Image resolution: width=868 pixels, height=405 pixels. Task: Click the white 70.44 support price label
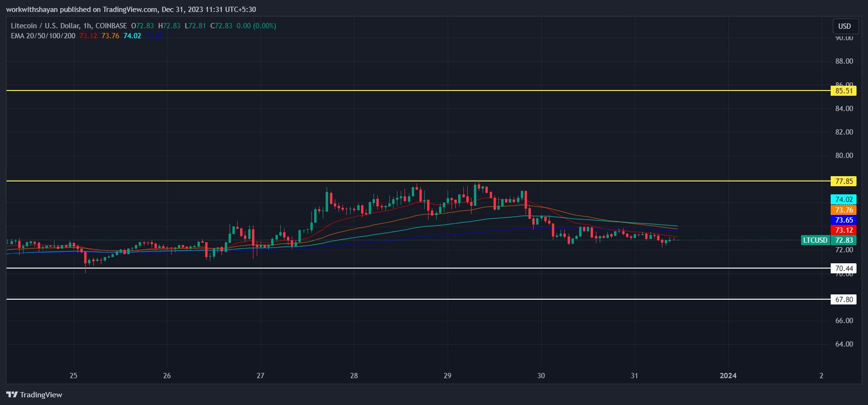tap(844, 269)
